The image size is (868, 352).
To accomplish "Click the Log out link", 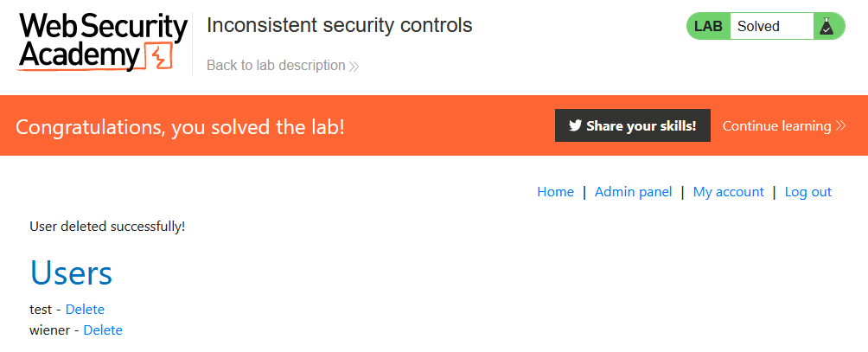I will (x=807, y=192).
